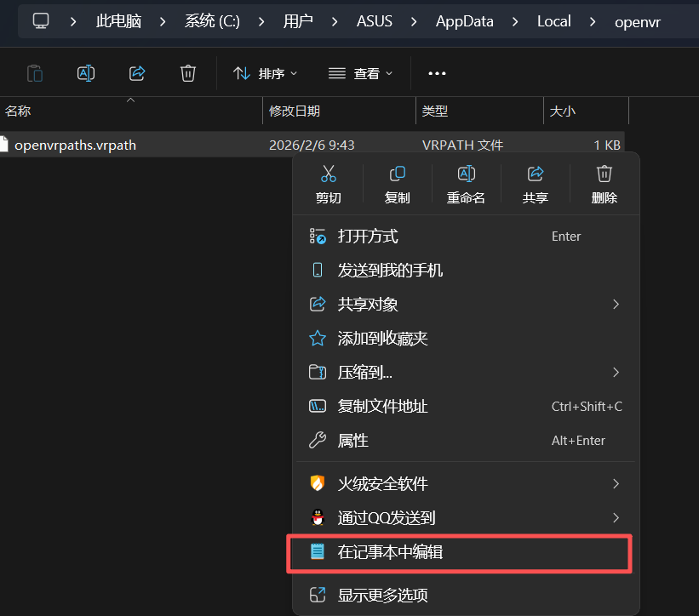Expand chevron between AppData and Local
The height and width of the screenshot is (616, 699).
(x=515, y=21)
